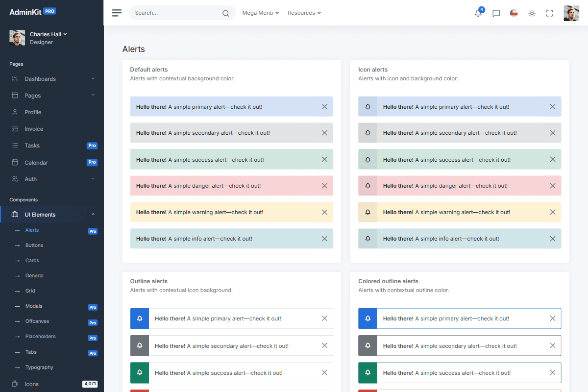Switch theme with the sun icon
This screenshot has height=392, width=588.
point(532,13)
